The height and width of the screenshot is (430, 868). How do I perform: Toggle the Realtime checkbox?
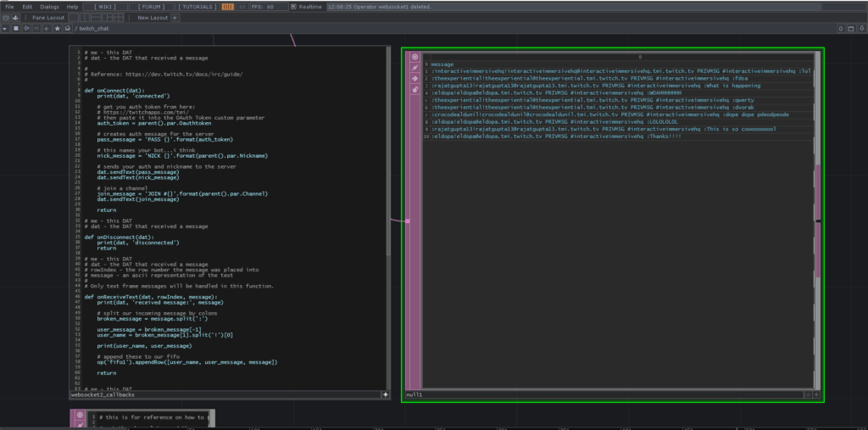[294, 7]
